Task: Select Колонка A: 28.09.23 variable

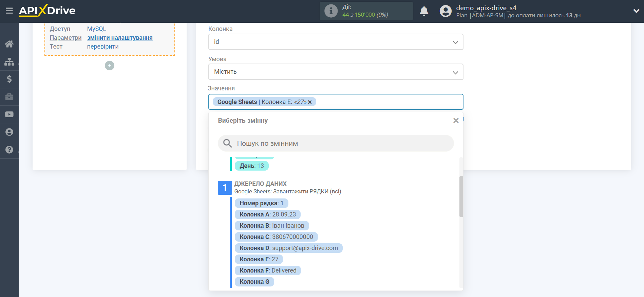Action: 267,214
